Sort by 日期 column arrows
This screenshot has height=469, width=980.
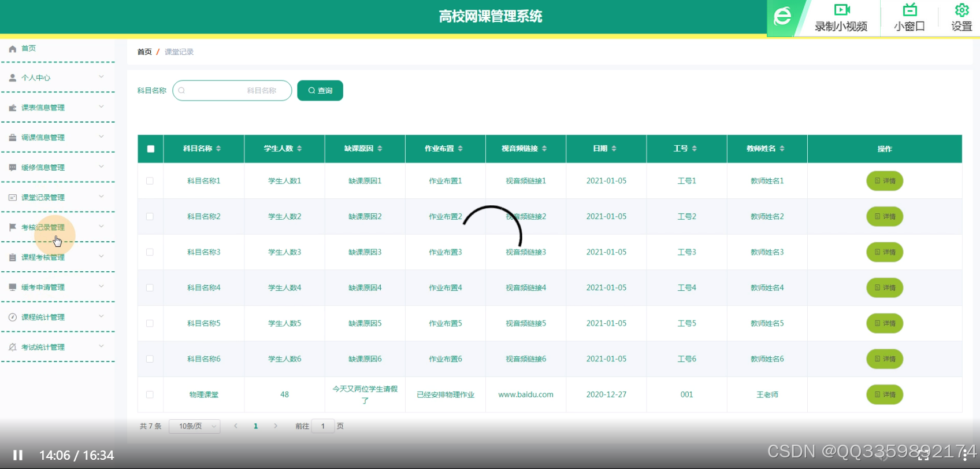click(x=614, y=149)
